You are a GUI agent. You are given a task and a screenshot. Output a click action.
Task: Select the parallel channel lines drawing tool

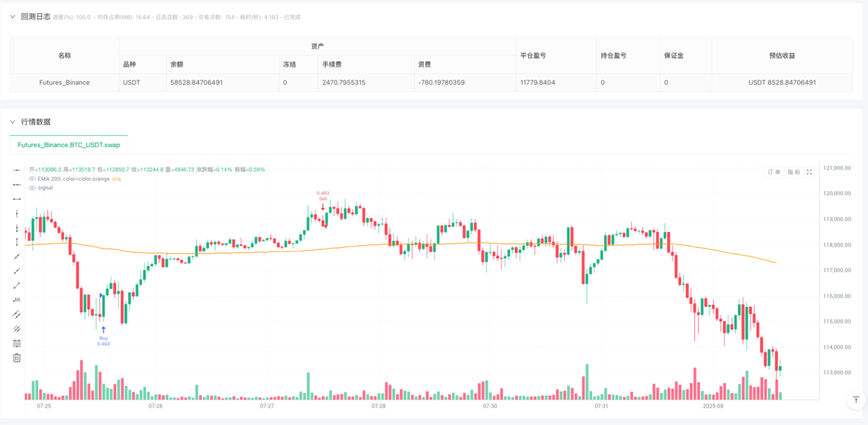tap(17, 314)
